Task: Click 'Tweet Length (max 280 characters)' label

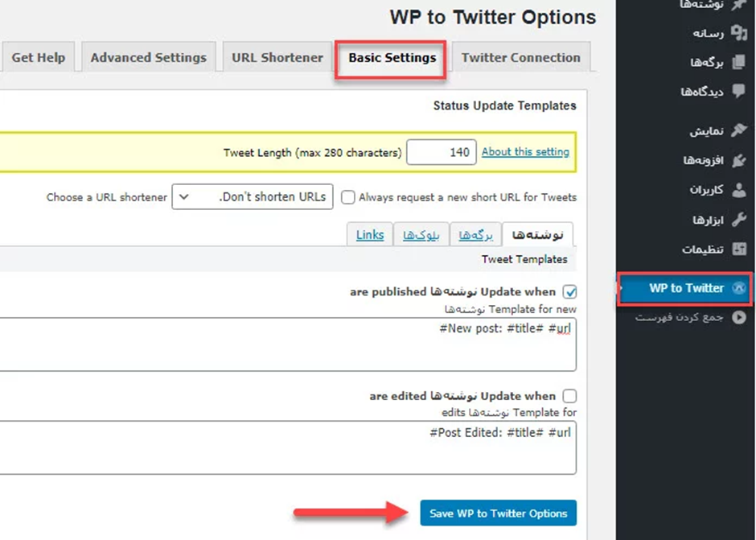Action: pos(312,153)
